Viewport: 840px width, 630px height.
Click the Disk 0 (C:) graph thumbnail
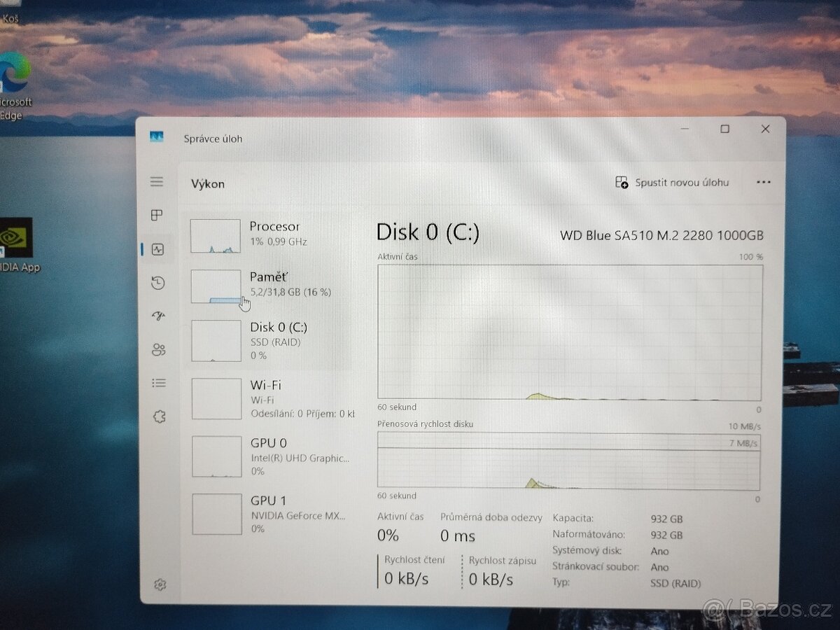216,341
